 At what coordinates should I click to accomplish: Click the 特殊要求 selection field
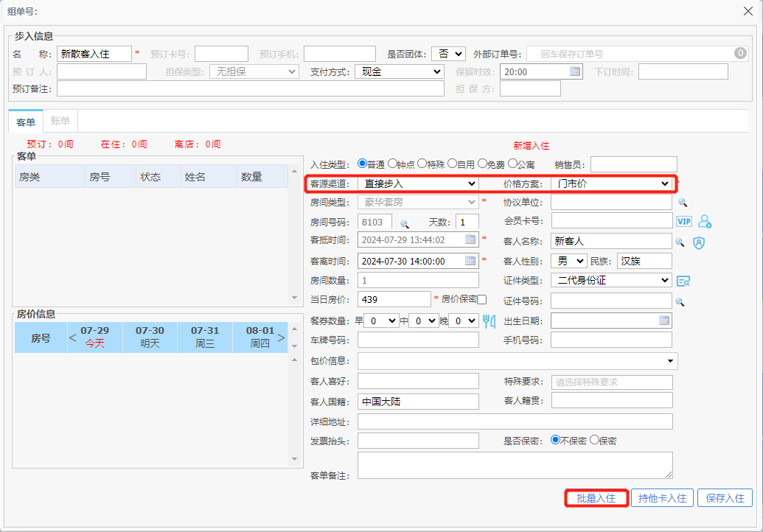coord(612,382)
